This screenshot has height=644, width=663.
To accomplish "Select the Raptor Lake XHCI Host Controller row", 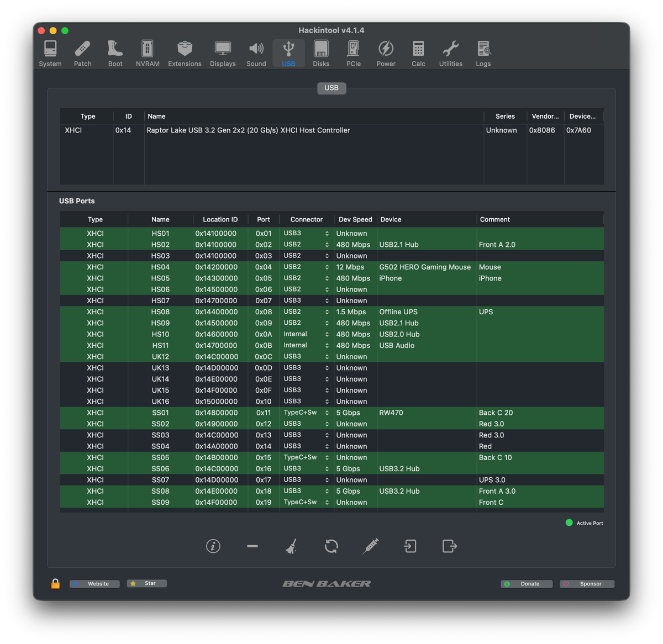I will [x=331, y=130].
